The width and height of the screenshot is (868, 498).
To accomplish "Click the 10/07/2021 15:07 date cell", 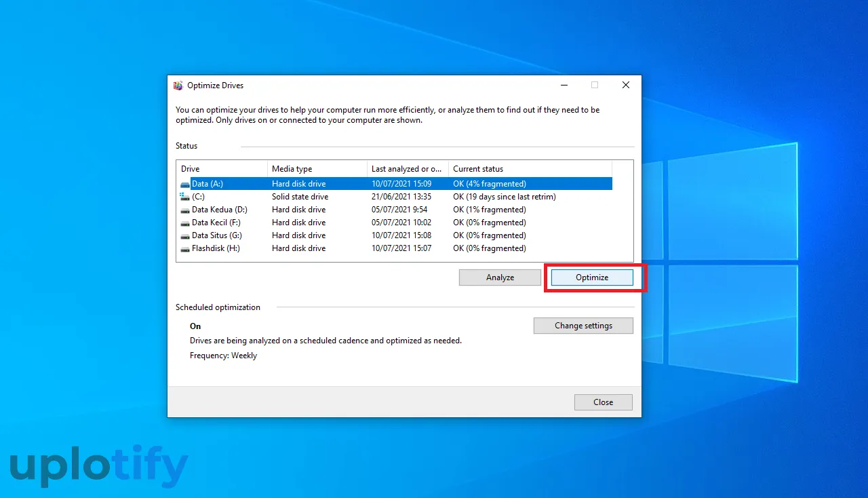I will coord(401,248).
